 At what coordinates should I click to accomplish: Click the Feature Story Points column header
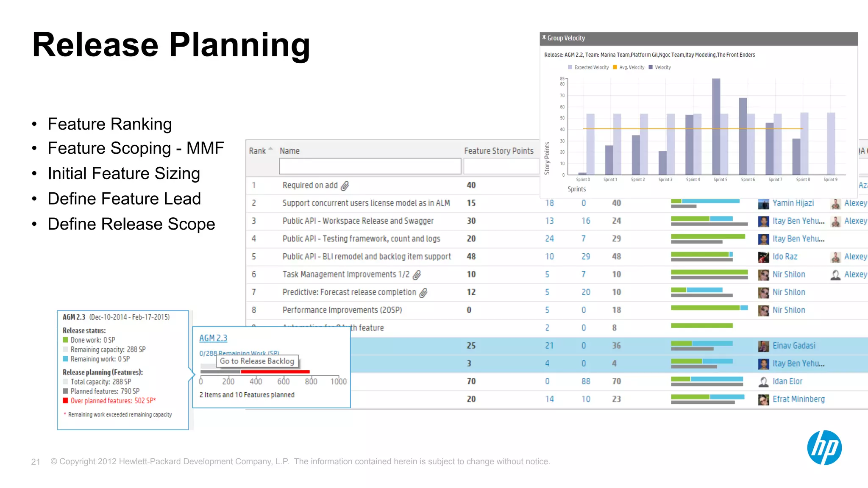(498, 151)
